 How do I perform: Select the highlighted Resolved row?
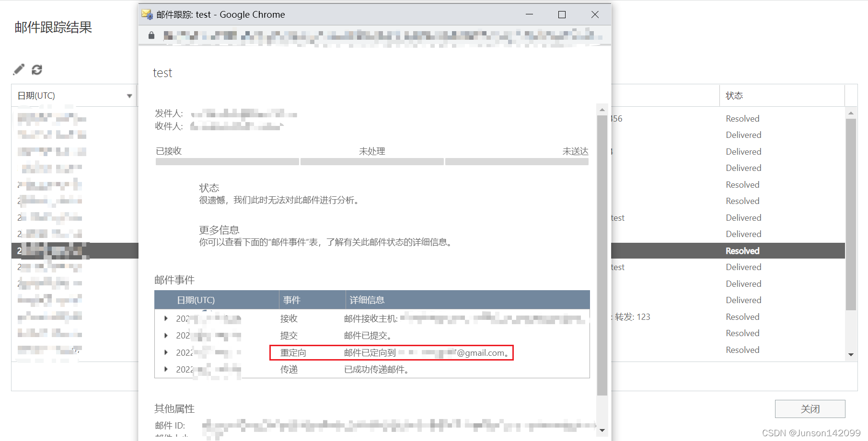[x=428, y=251]
